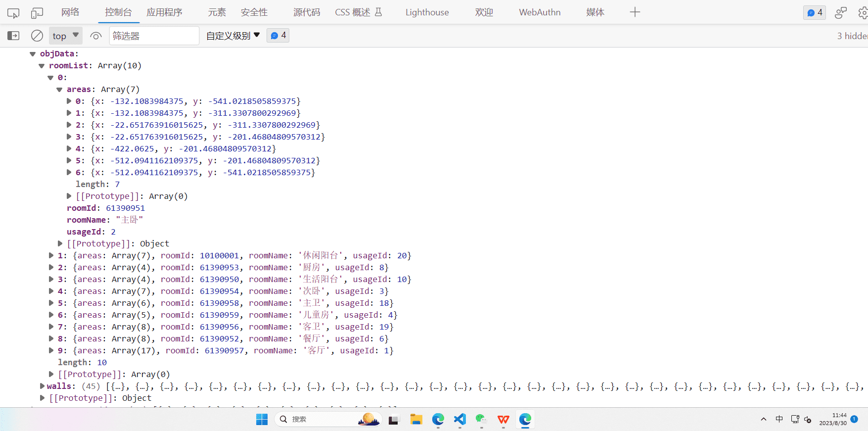868x431 pixels.
Task: Open the 元素 tab
Action: [217, 12]
